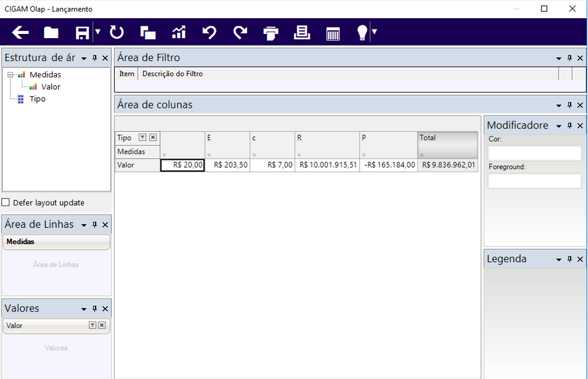The height and width of the screenshot is (379, 588).
Task: Pin the Valores panel
Action: (x=94, y=309)
